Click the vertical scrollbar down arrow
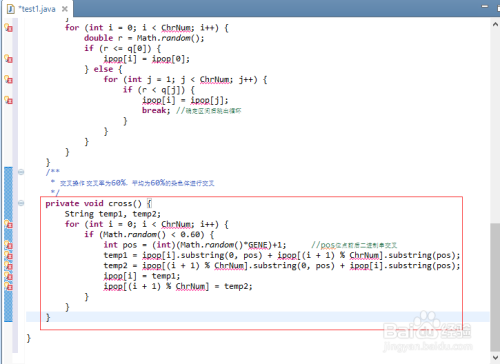 (495, 358)
